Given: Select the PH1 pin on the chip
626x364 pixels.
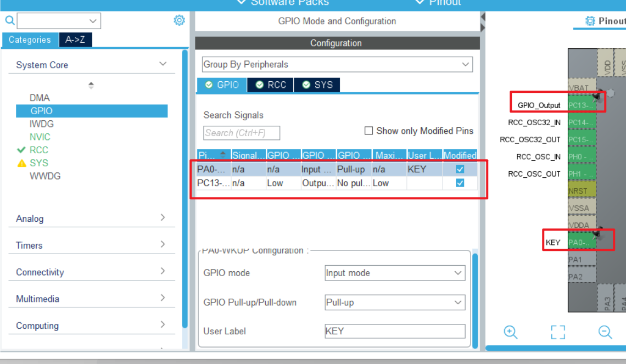Looking at the screenshot, I should click(x=582, y=174).
